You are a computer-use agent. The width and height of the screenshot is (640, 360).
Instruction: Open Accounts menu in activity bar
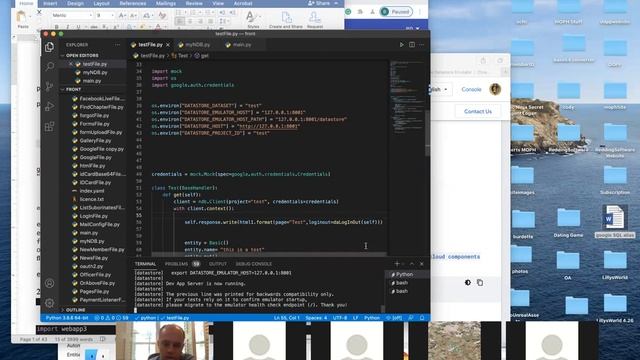click(49, 283)
